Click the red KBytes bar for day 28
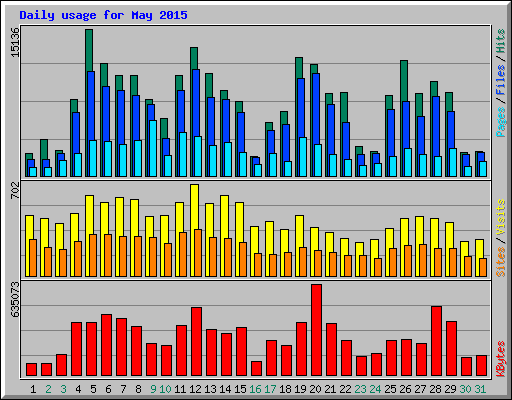 pyautogui.click(x=436, y=341)
